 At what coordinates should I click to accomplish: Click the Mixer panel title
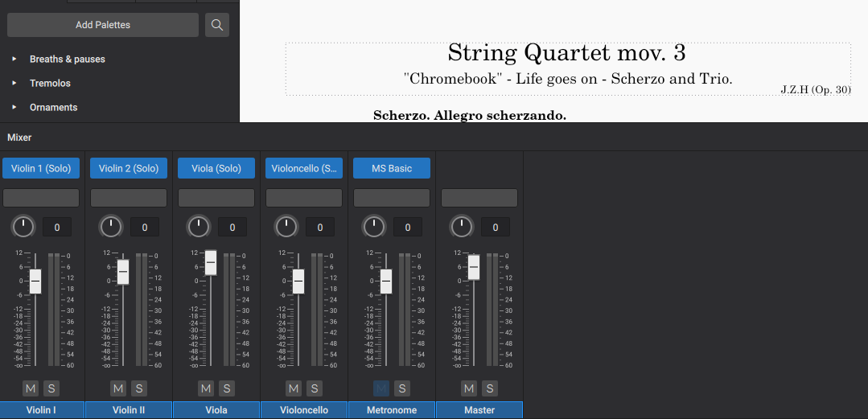click(19, 138)
